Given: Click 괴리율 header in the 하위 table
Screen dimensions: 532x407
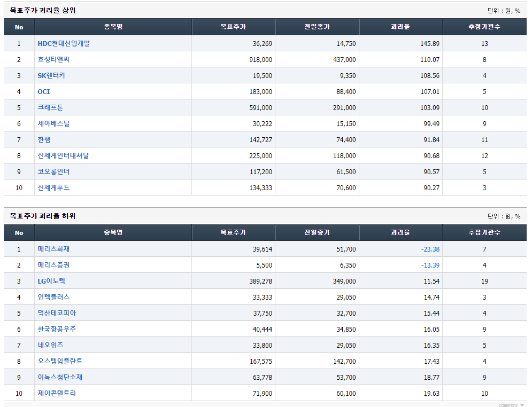Looking at the screenshot, I should [400, 232].
